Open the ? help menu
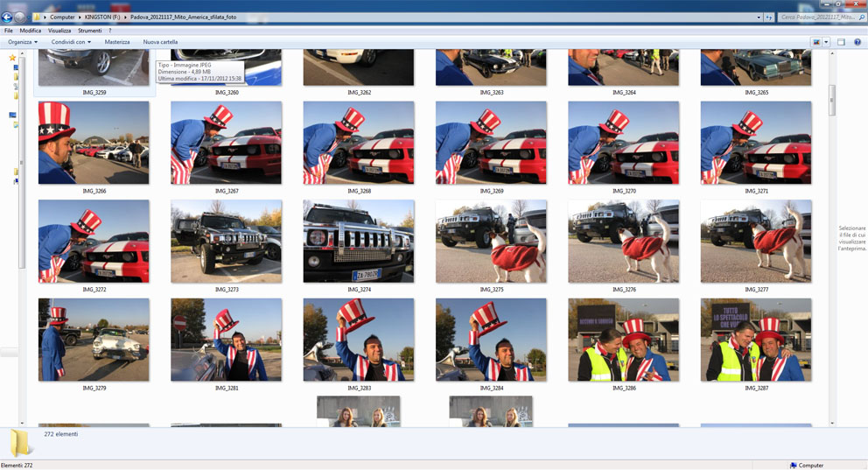Viewport: 868px width, 470px height. (x=110, y=31)
